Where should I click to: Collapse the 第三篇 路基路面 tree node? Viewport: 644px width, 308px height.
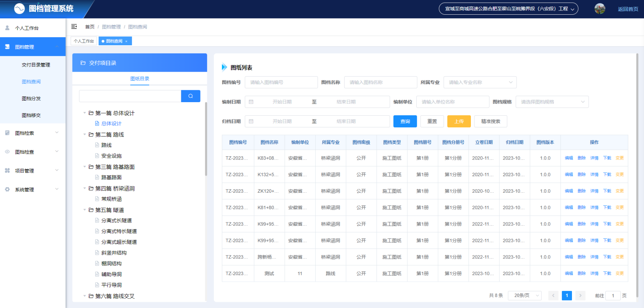pyautogui.click(x=84, y=167)
